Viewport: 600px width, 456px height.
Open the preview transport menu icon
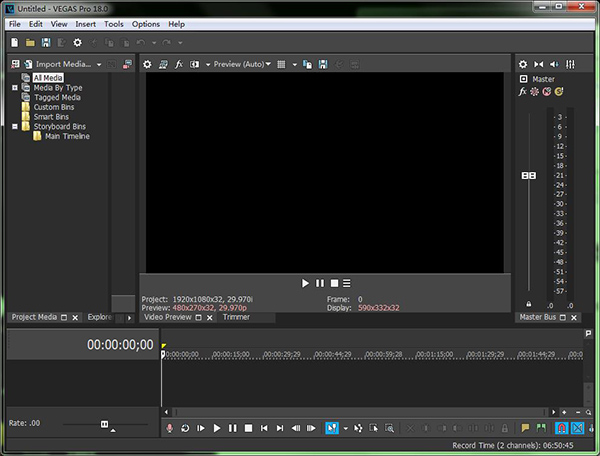[x=347, y=283]
